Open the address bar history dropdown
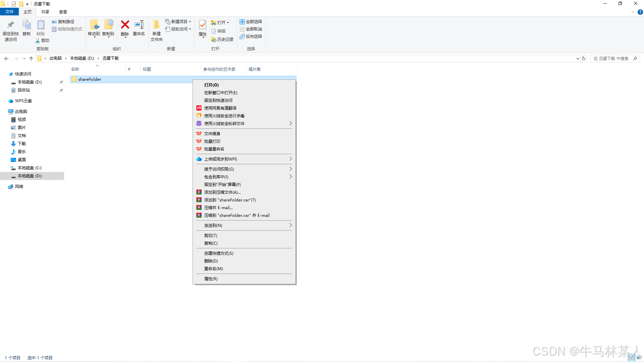 click(x=578, y=59)
